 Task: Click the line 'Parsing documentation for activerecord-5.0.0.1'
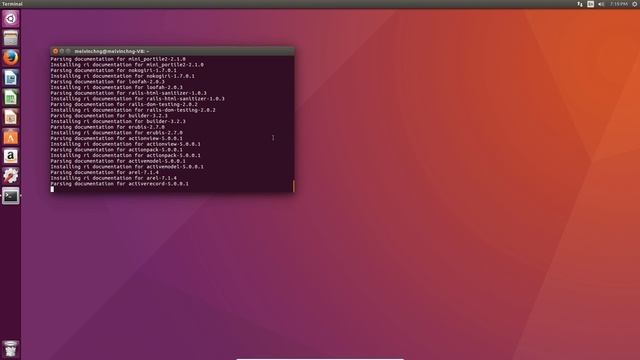(120, 184)
